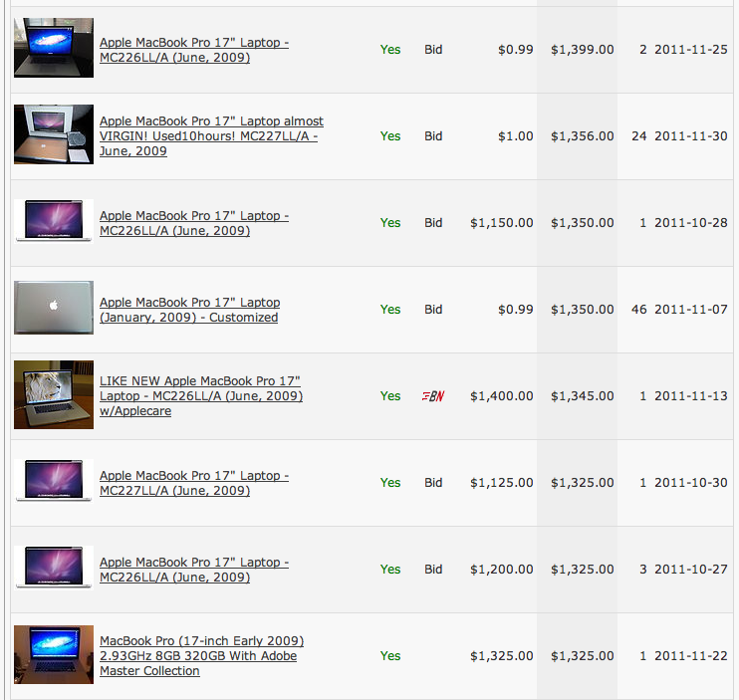The height and width of the screenshot is (700, 739).
Task: Open the Adobe Master Collection MacBook listing
Action: coord(202,656)
